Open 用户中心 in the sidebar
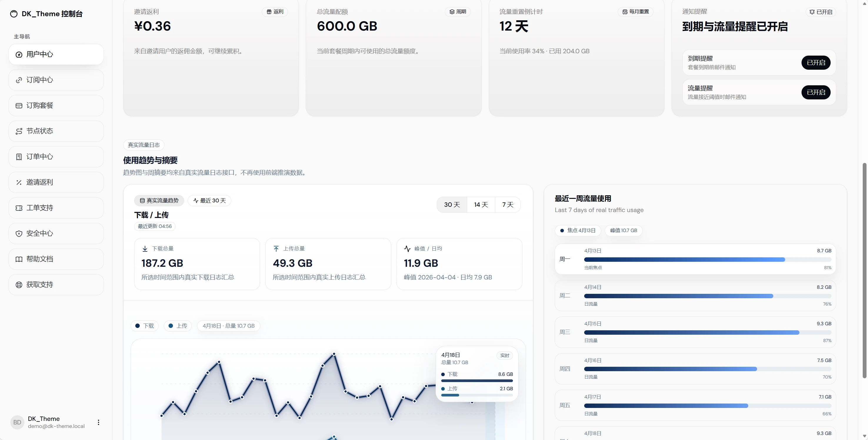 pyautogui.click(x=56, y=55)
